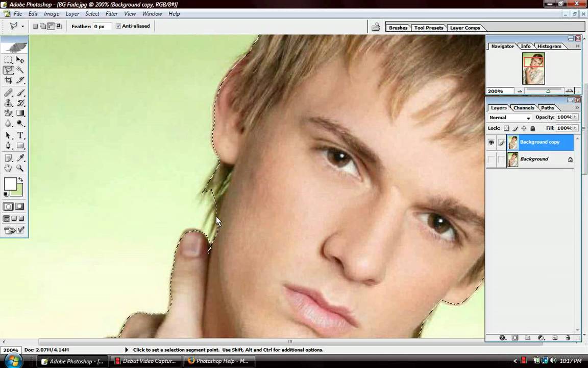Screen dimensions: 588x368
Task: Disable the Anti-aliased option
Action: (x=118, y=26)
